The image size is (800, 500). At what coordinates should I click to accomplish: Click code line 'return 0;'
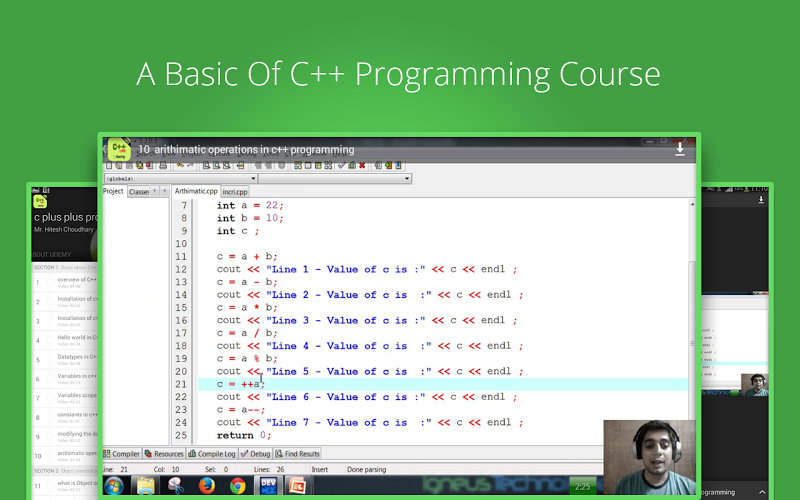click(x=244, y=435)
